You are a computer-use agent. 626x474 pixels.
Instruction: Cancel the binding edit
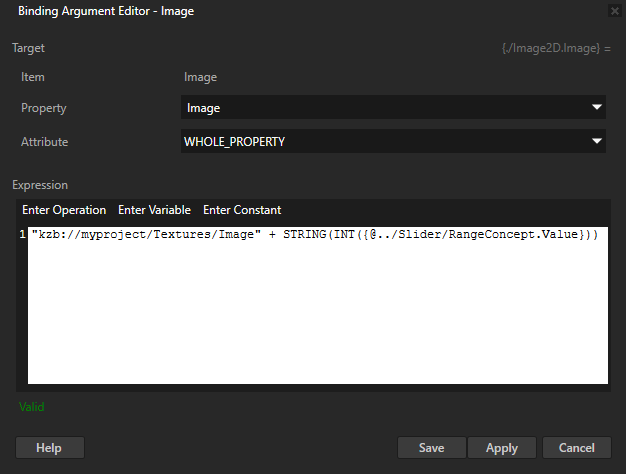(x=577, y=447)
